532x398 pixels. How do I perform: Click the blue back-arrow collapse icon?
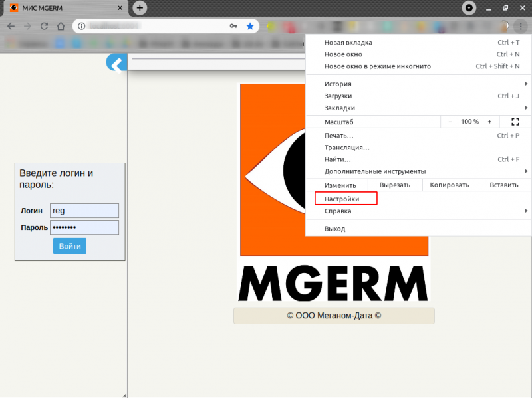pyautogui.click(x=116, y=64)
